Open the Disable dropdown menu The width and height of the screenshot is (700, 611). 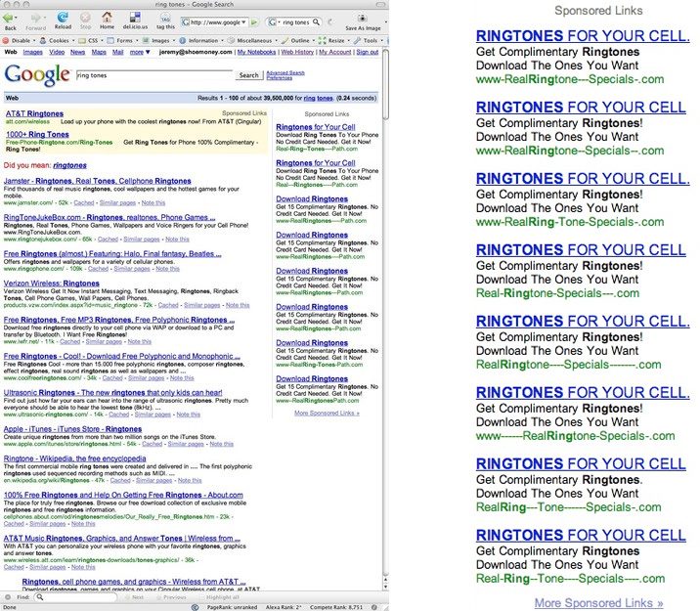click(x=19, y=41)
